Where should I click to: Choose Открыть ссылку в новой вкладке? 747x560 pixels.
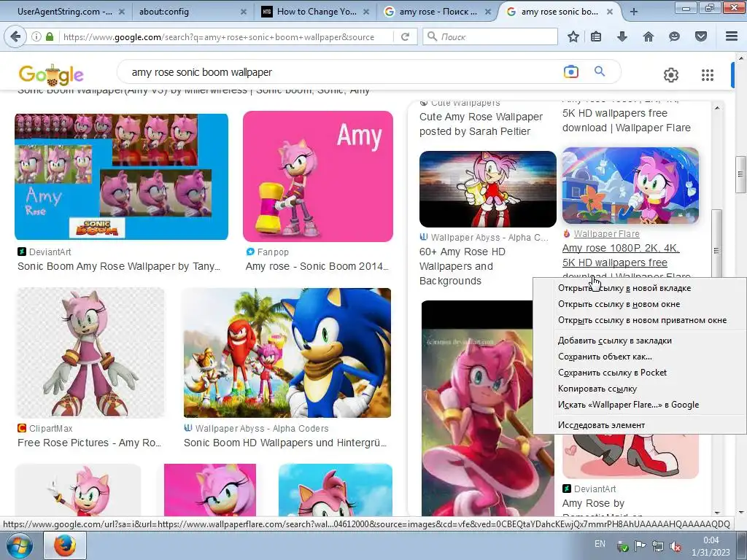pyautogui.click(x=624, y=288)
